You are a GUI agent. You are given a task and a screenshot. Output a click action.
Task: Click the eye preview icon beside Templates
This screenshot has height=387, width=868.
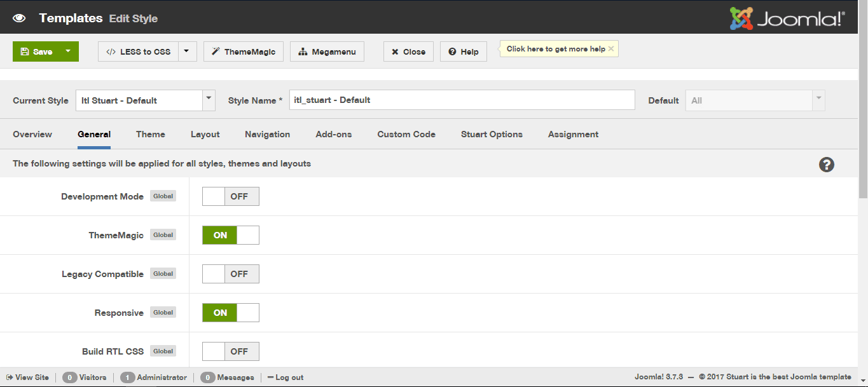pyautogui.click(x=19, y=18)
